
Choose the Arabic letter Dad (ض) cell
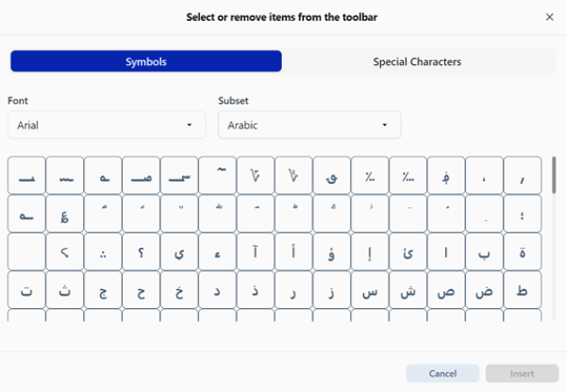pyautogui.click(x=484, y=290)
